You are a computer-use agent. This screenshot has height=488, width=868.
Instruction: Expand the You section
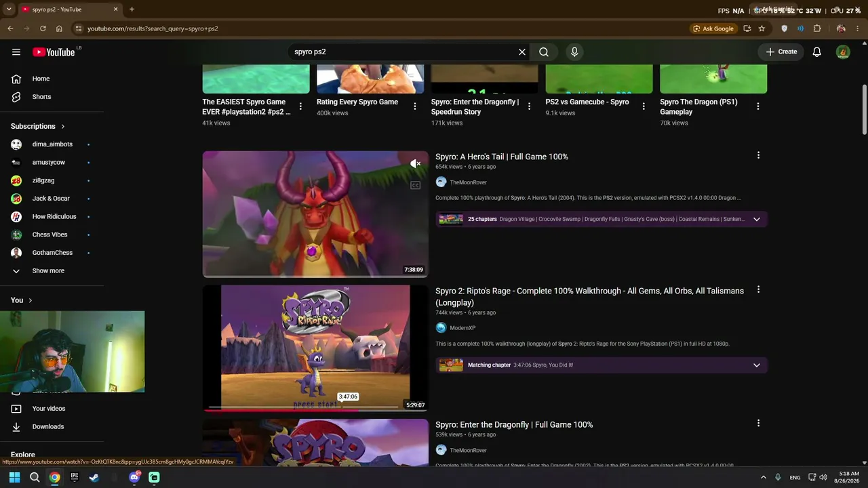tap(21, 300)
